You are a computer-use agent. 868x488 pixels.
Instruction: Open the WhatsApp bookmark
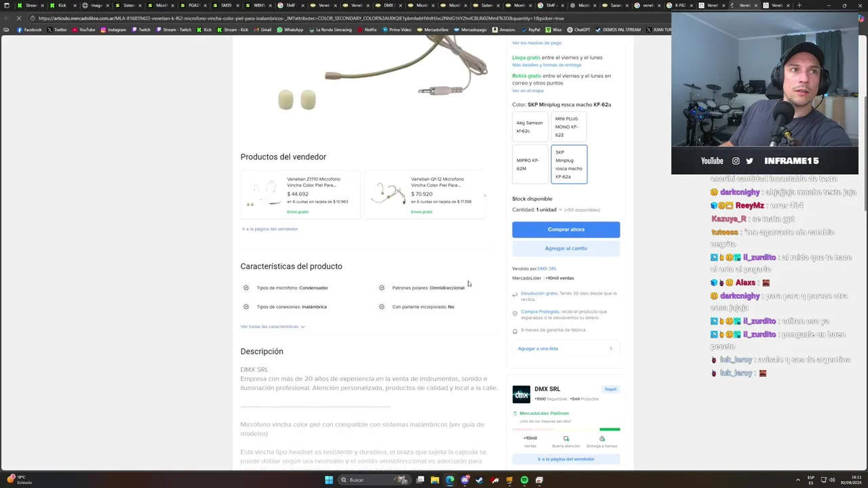(290, 30)
